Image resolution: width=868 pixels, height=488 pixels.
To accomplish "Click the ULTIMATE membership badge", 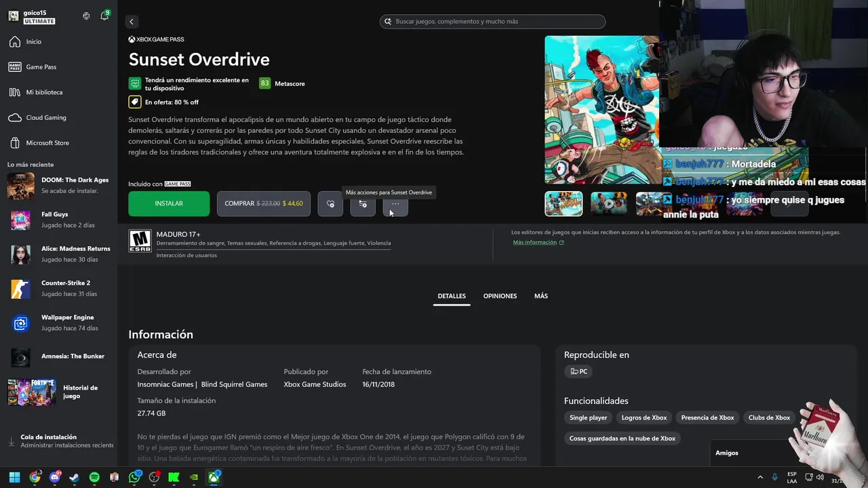I will (39, 21).
